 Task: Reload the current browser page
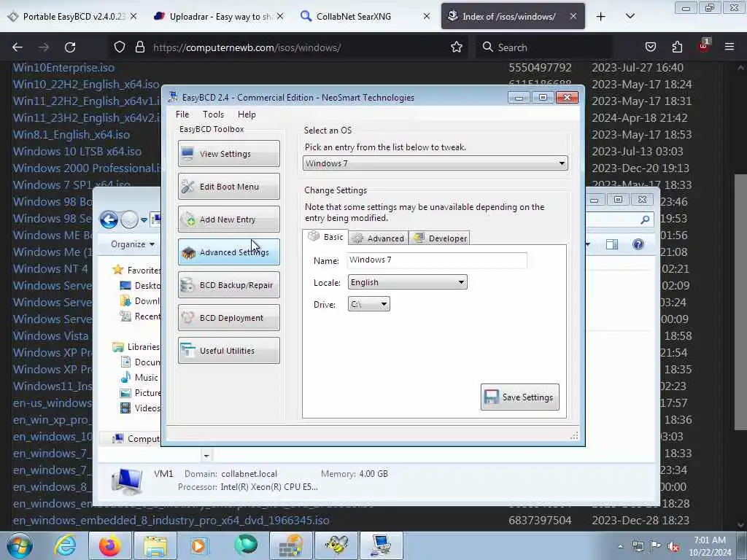tap(70, 47)
